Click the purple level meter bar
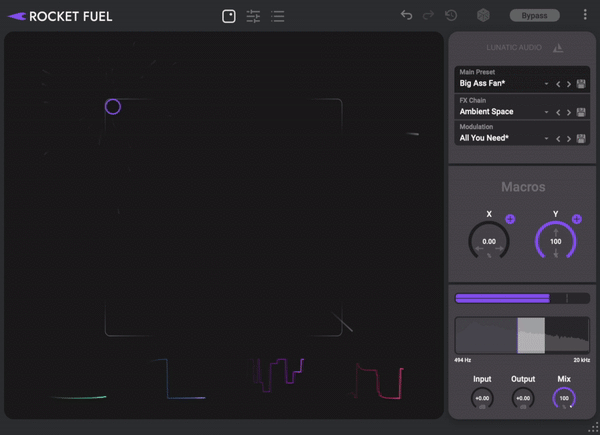Image resolution: width=600 pixels, height=435 pixels. [x=502, y=298]
